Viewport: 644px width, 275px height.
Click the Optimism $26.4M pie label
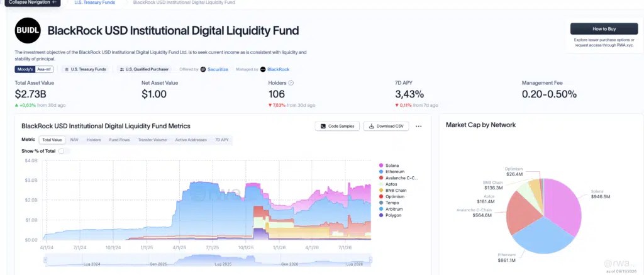tap(514, 171)
